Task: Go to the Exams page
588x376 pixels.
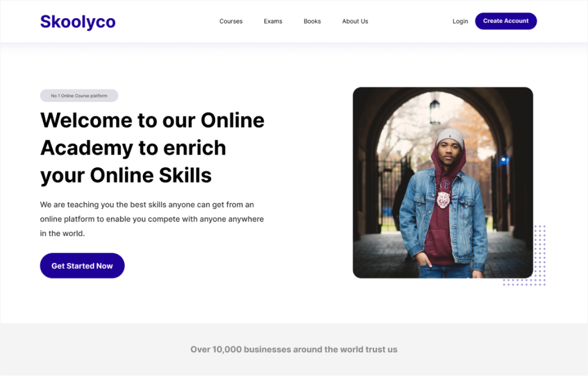Action: point(273,21)
